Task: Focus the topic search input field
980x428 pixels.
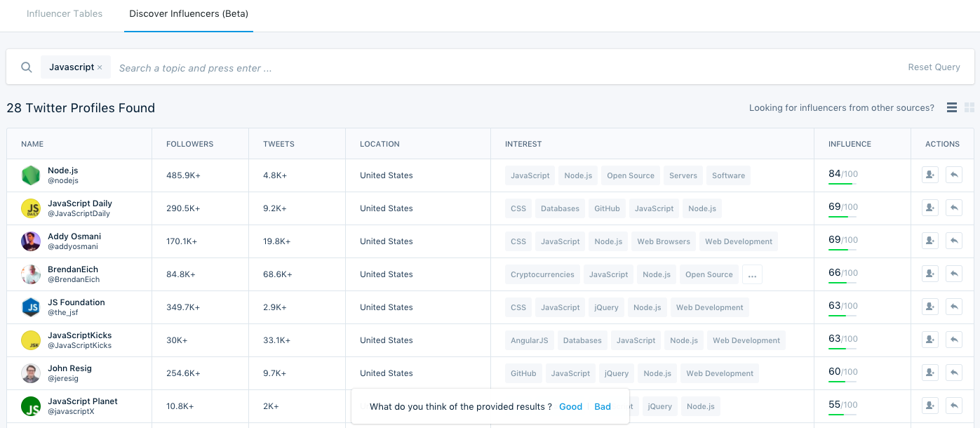Action: [x=505, y=68]
